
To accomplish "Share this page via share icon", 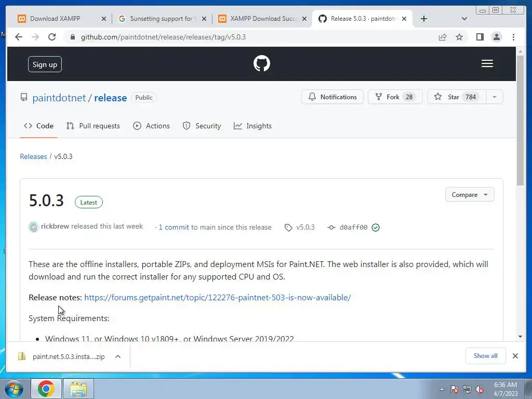I will tap(443, 37).
